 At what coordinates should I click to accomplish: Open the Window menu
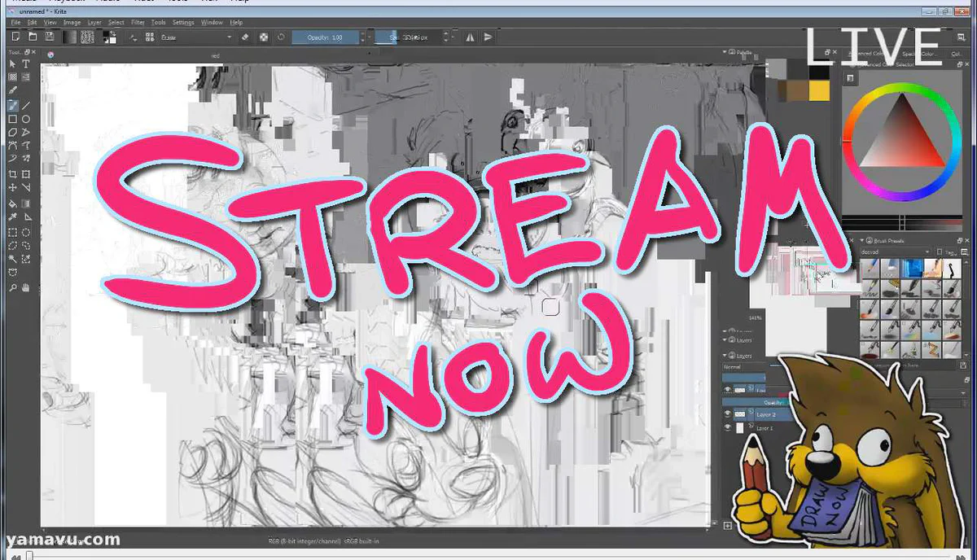coord(212,22)
